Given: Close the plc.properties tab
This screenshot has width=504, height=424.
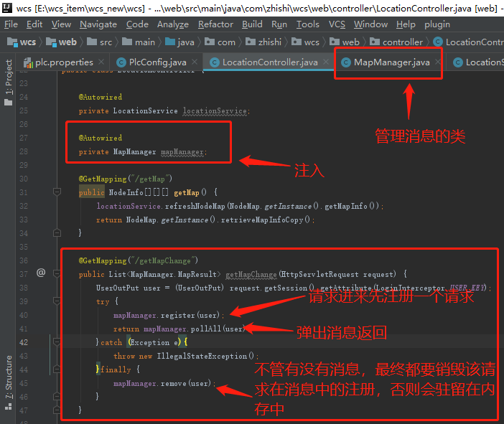Looking at the screenshot, I should 101,62.
